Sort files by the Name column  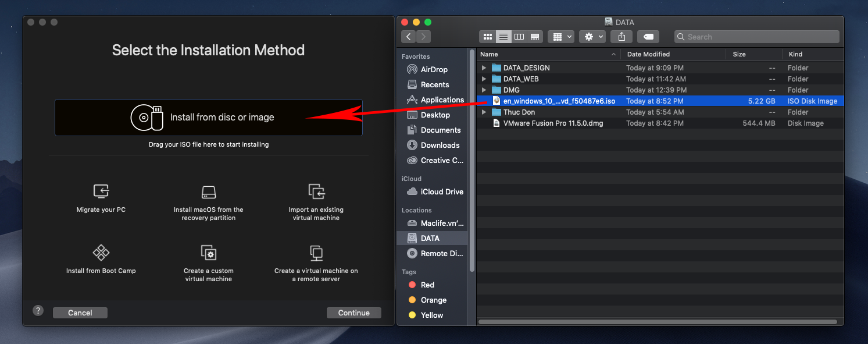[x=488, y=54]
